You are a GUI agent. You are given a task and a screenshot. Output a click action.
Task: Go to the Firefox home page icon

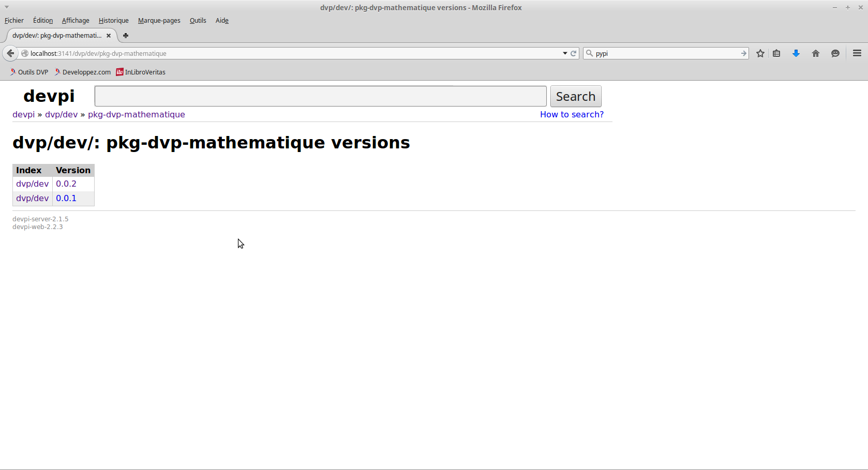click(816, 53)
